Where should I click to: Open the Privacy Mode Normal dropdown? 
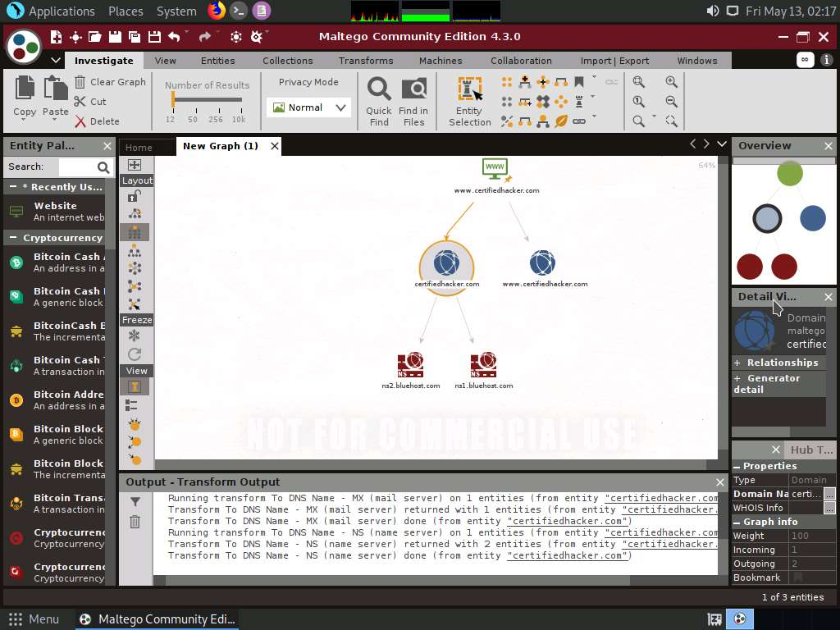pyautogui.click(x=308, y=107)
